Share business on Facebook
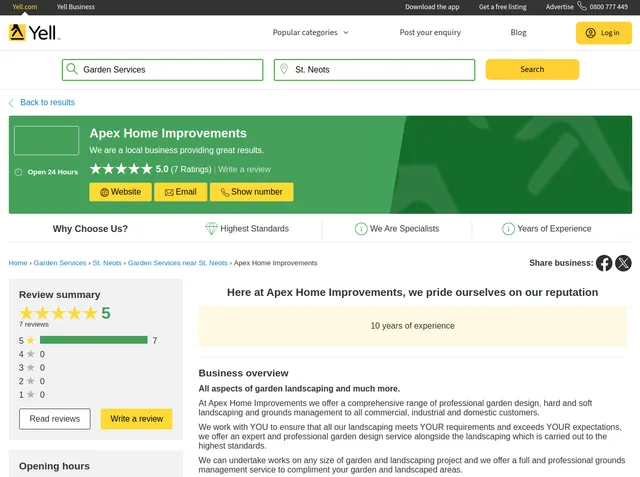Image resolution: width=640 pixels, height=477 pixels. (604, 263)
